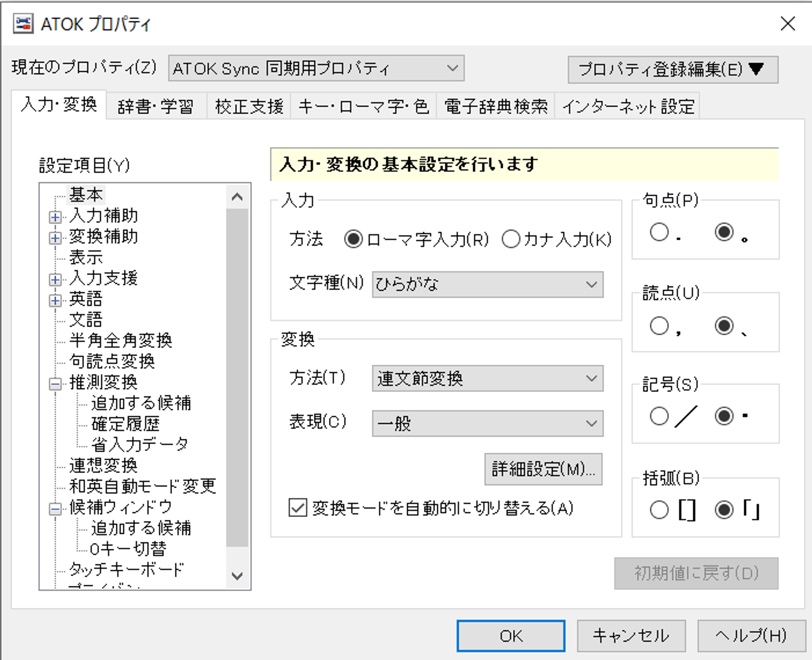
Task: Expand the 英語 tree node
Action: [x=55, y=300]
